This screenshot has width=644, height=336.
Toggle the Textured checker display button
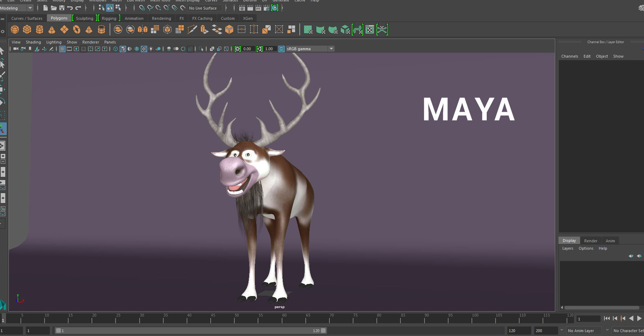(x=144, y=49)
